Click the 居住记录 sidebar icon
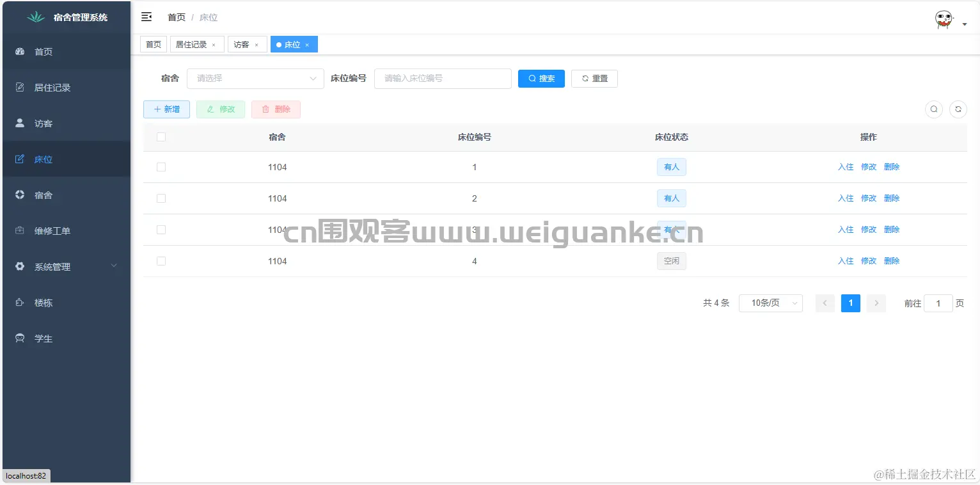Viewport: 980px width, 485px height. 20,88
